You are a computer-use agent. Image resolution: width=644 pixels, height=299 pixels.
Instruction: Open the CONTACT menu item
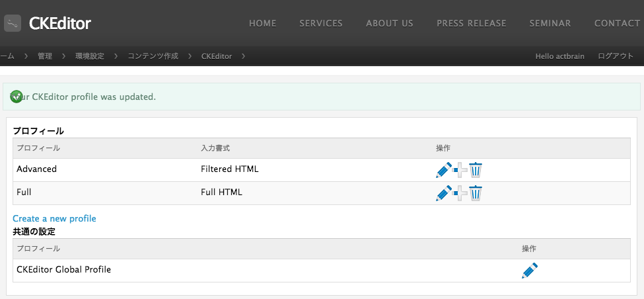click(617, 23)
